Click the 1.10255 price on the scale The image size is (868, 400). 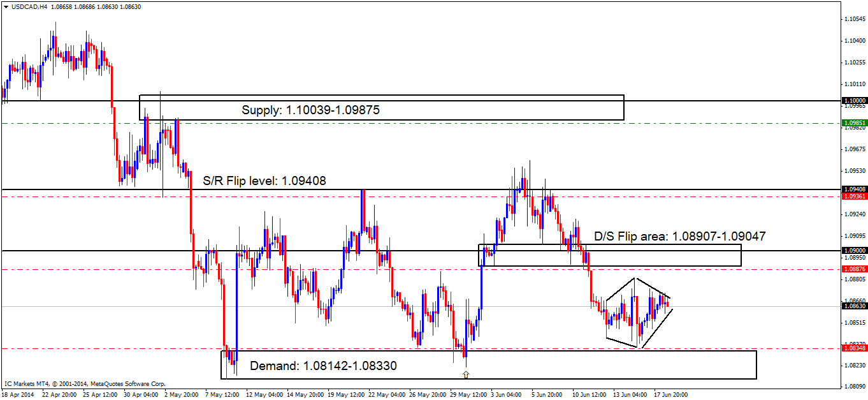point(855,63)
